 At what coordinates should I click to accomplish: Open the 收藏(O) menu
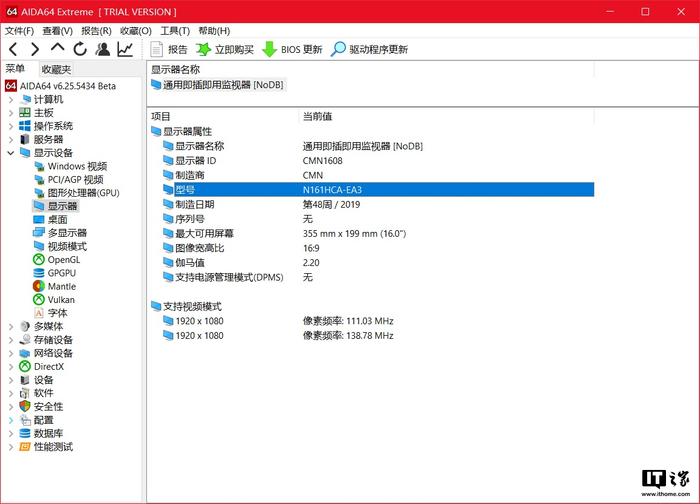pos(136,31)
